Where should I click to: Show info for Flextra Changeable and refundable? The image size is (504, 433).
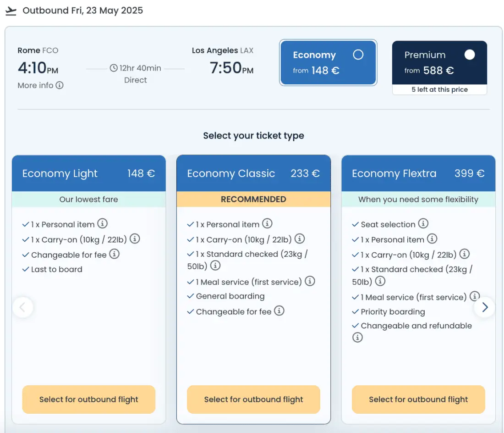(x=357, y=338)
